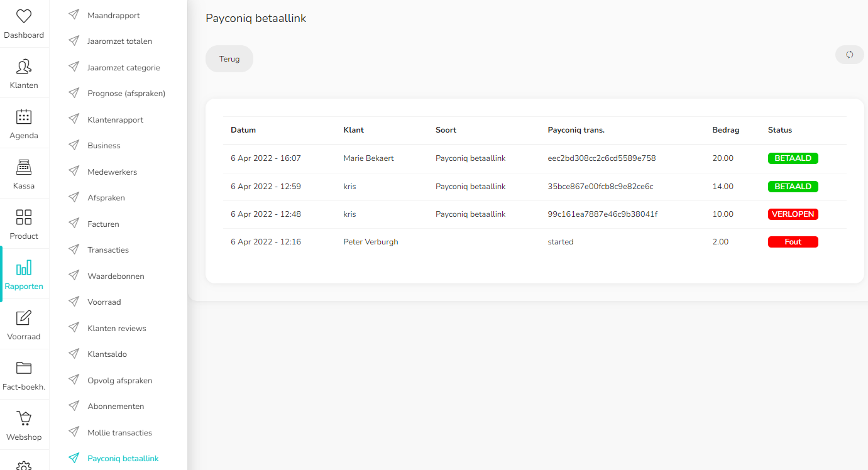Open Jaaromzet categorie report
The width and height of the screenshot is (868, 470).
click(124, 67)
